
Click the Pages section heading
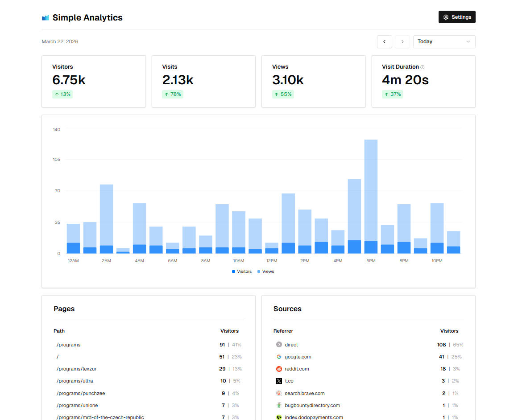point(64,309)
